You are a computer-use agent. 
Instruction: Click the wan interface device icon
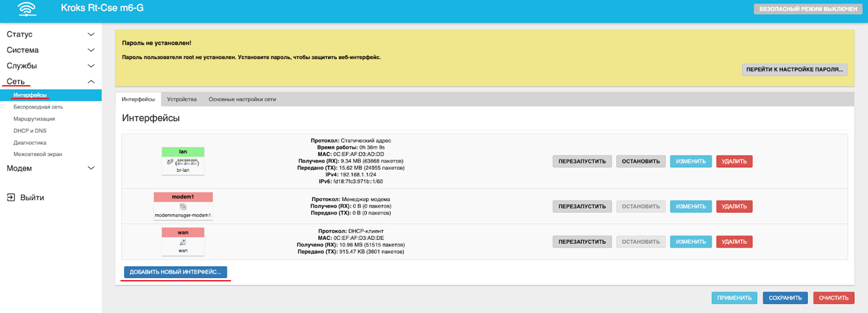[183, 242]
